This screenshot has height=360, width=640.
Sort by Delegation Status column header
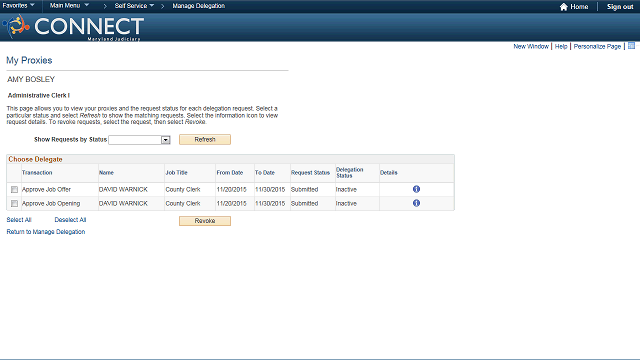pyautogui.click(x=349, y=173)
